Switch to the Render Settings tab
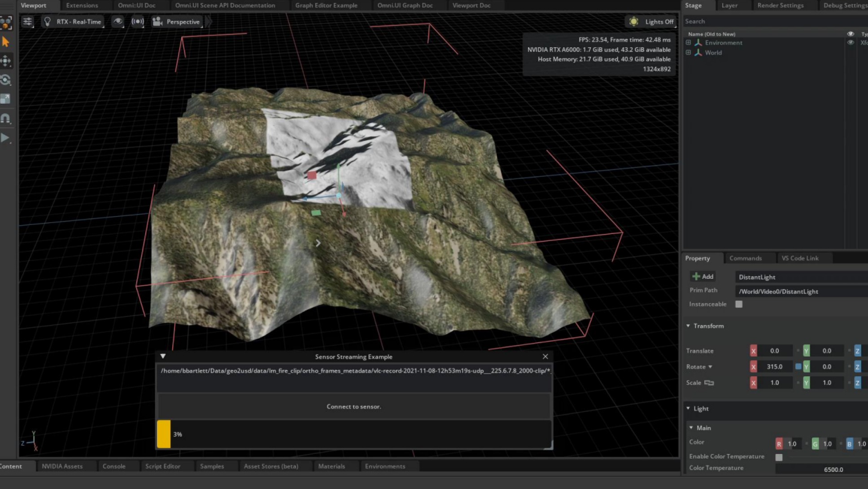Image resolution: width=868 pixels, height=489 pixels. 780,5
